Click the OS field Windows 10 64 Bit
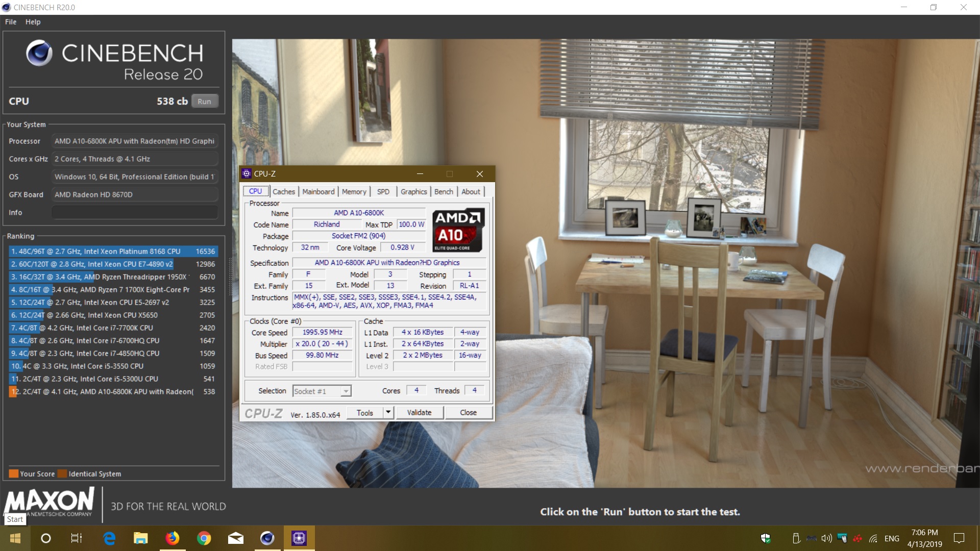 pos(135,177)
